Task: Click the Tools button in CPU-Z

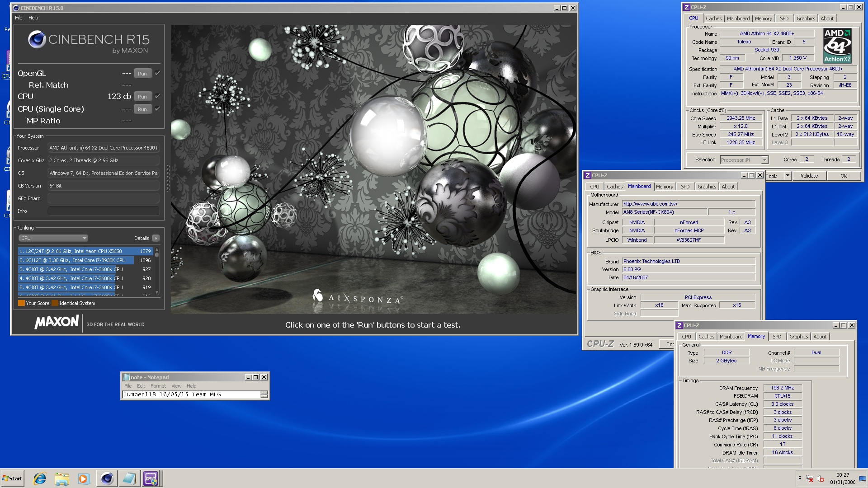Action: (x=774, y=176)
